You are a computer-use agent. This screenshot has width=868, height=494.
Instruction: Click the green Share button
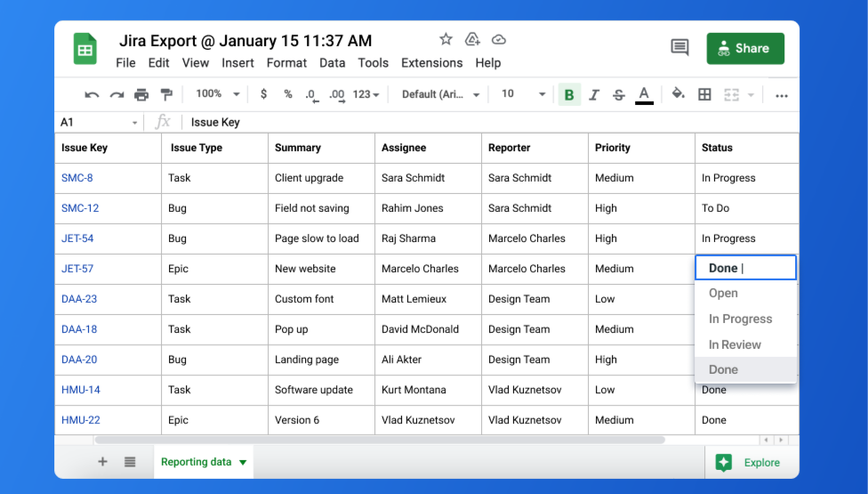[745, 48]
